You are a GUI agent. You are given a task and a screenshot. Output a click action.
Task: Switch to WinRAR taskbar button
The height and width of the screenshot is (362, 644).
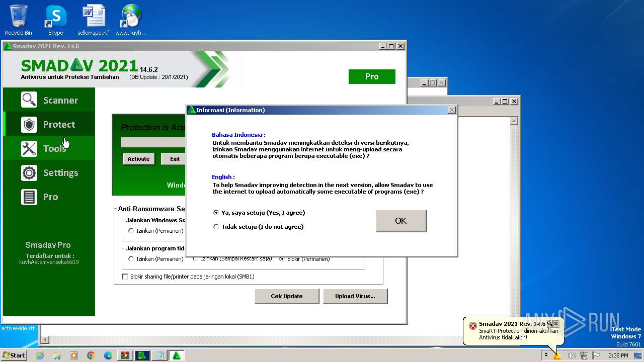[x=125, y=355]
